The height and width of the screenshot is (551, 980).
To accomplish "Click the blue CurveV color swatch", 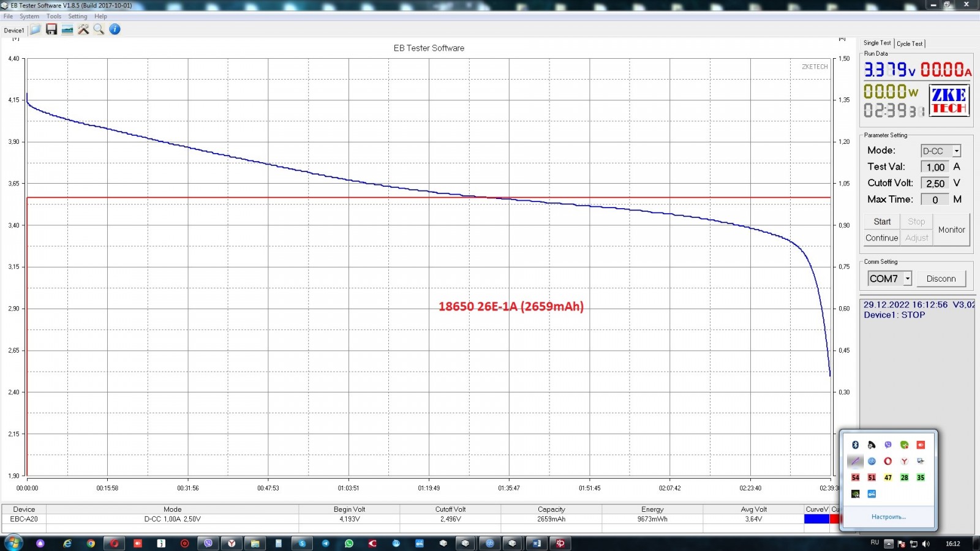I will pyautogui.click(x=816, y=519).
